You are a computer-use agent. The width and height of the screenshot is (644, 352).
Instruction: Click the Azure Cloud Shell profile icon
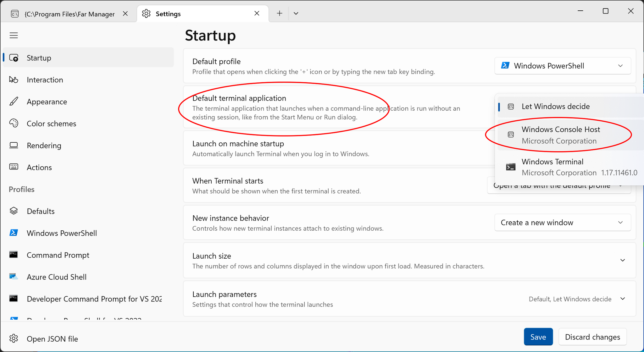click(x=14, y=277)
